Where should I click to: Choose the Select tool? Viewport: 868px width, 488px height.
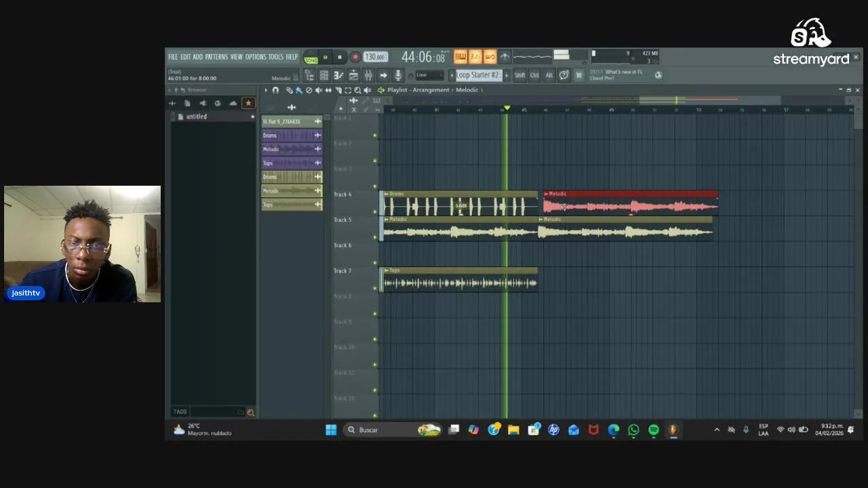pyautogui.click(x=348, y=90)
